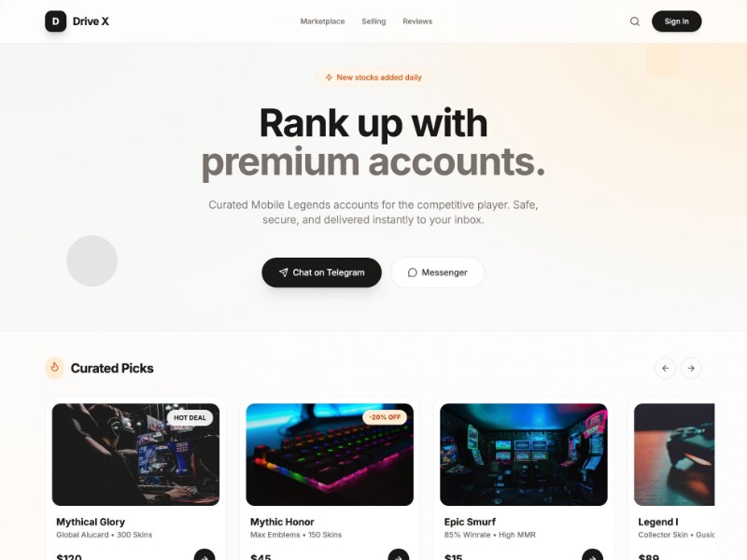Advance to next Curated Picks slide
This screenshot has height=560, width=747.
pos(691,368)
